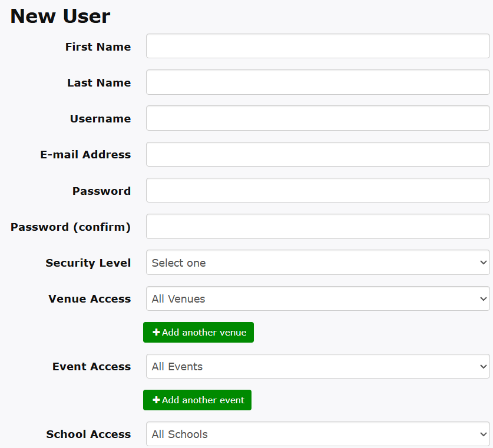493x448 pixels.
Task: Click the New User page heading
Action: click(x=60, y=16)
